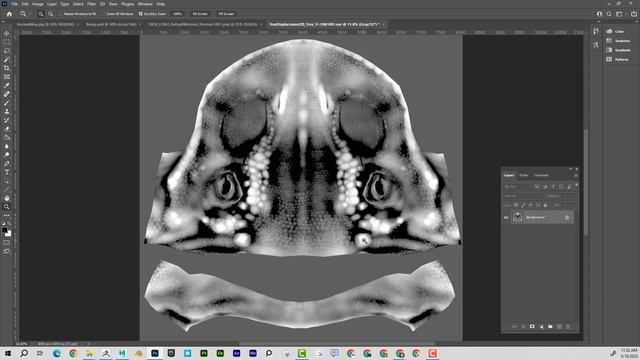This screenshot has height=360, width=640.
Task: Change screen mode icon at toolbar bottom
Action: 7,251
